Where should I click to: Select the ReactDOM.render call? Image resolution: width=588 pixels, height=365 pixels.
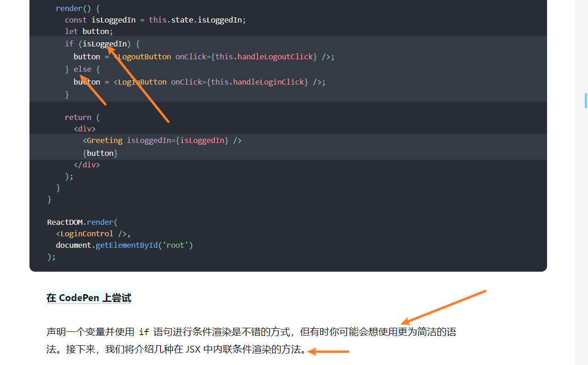pyautogui.click(x=81, y=222)
